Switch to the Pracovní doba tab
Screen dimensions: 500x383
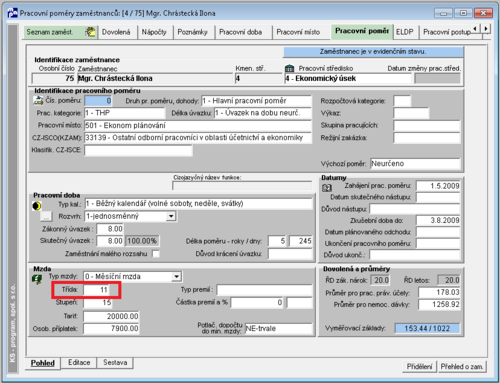(241, 32)
